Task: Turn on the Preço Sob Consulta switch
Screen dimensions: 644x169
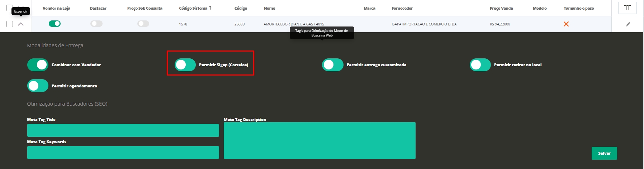Action: [x=143, y=24]
